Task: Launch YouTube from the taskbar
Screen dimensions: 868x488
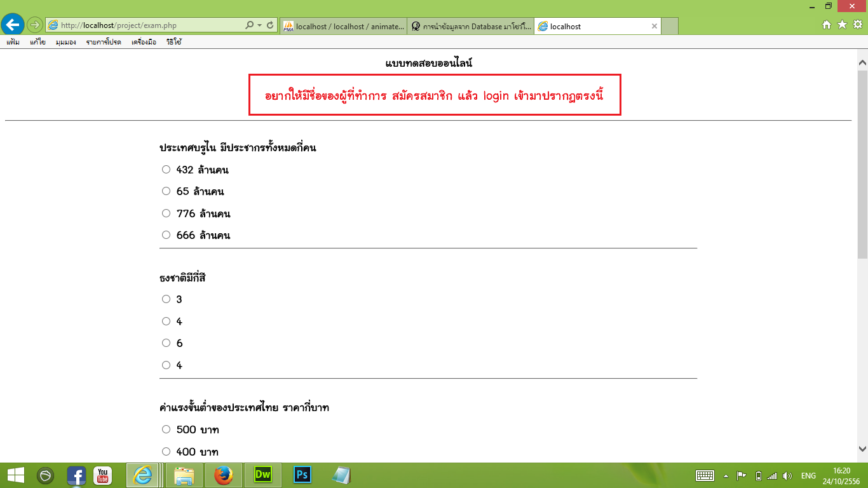Action: point(103,475)
